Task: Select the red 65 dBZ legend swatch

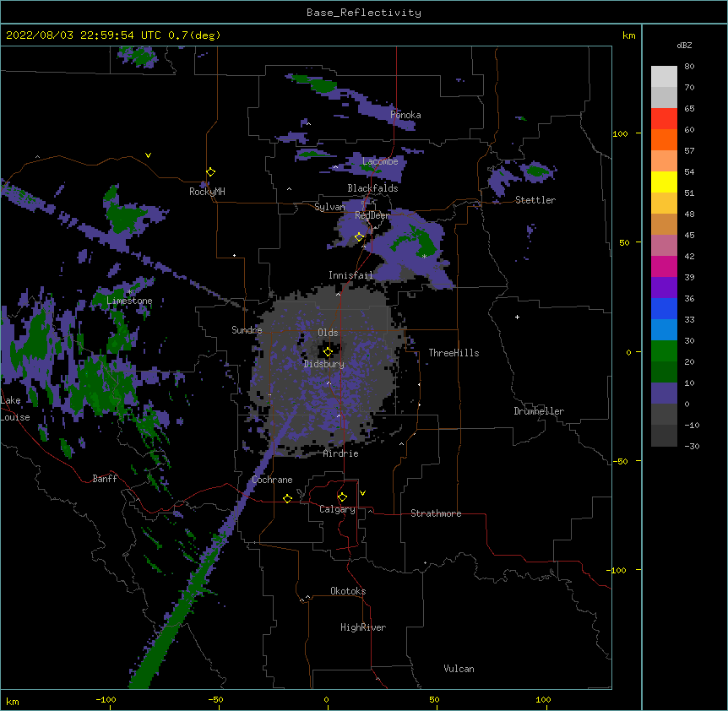Action: (x=664, y=119)
